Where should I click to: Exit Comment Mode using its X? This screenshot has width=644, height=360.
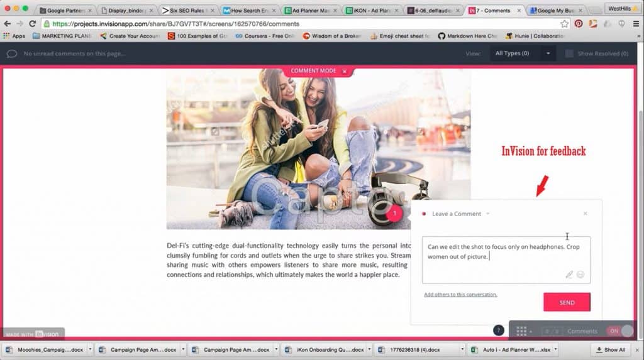click(x=345, y=71)
